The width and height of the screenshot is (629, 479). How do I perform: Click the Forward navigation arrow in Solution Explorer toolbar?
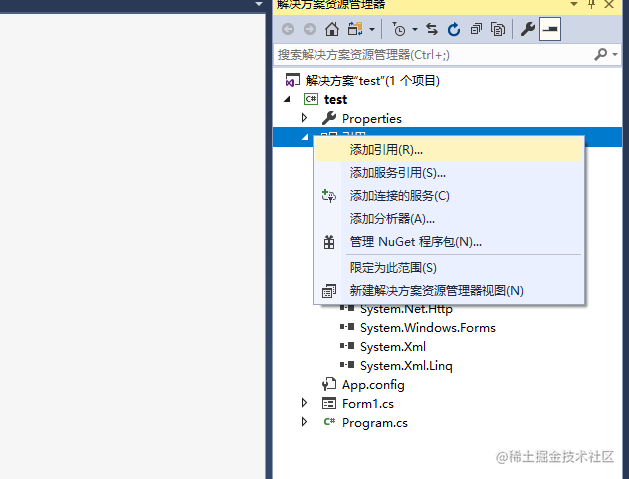coord(310,29)
